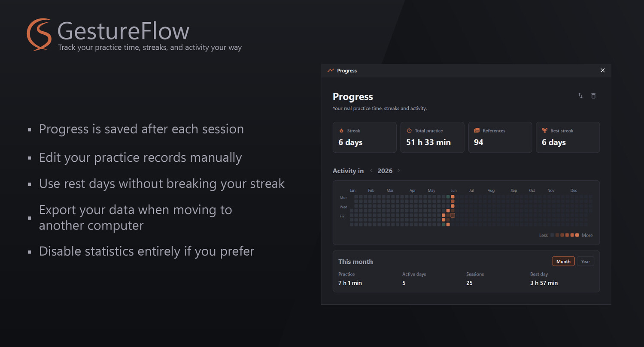The image size is (644, 347).
Task: Click the trash icon to clear progress
Action: (593, 96)
